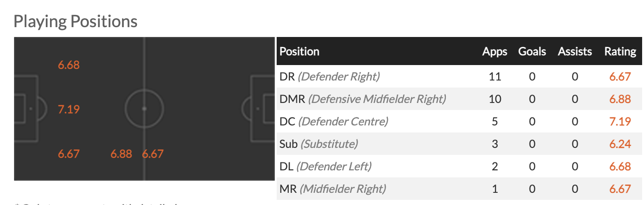Click the 6.88 rating in DMR row

click(x=620, y=99)
